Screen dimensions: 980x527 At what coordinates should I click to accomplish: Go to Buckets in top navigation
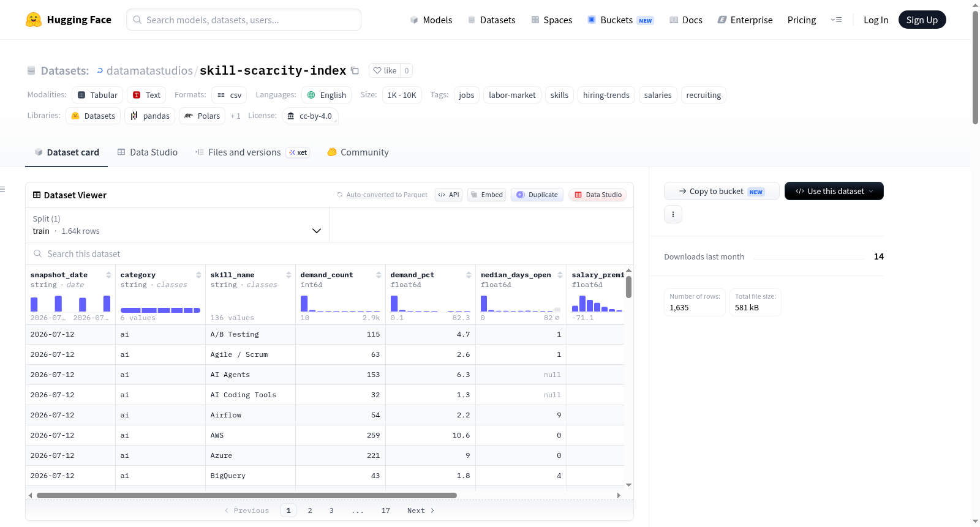coord(620,20)
